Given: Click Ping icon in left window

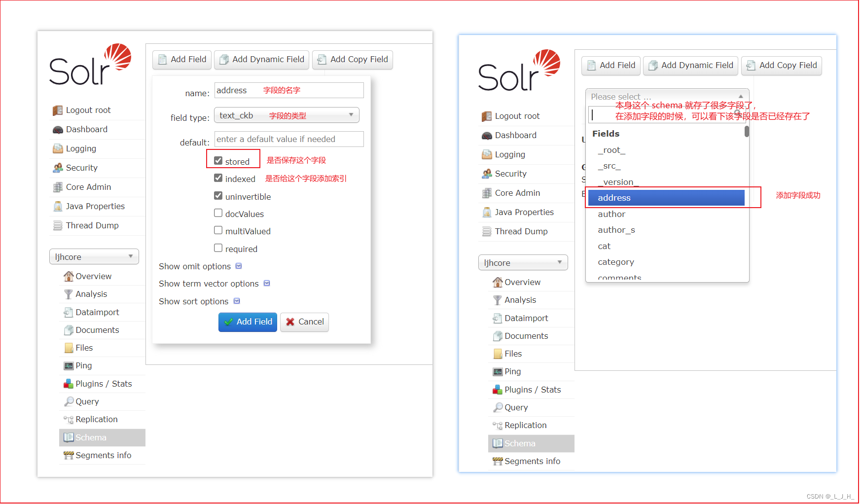Looking at the screenshot, I should [x=69, y=366].
